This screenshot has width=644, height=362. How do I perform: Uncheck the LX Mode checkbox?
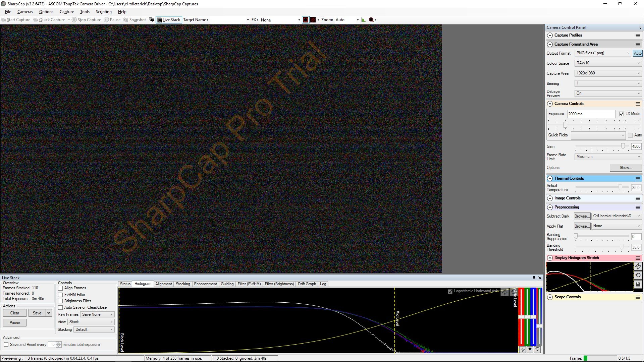tap(622, 114)
